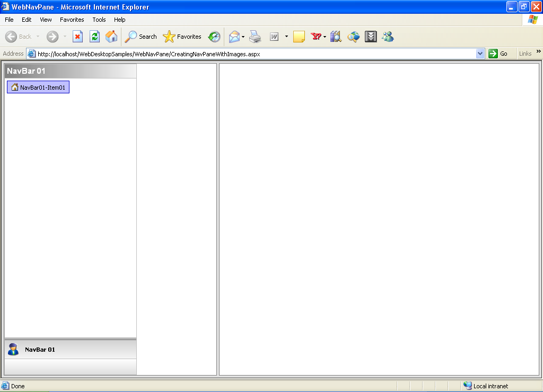This screenshot has width=543, height=392.
Task: Open the History clock icon
Action: 214,37
